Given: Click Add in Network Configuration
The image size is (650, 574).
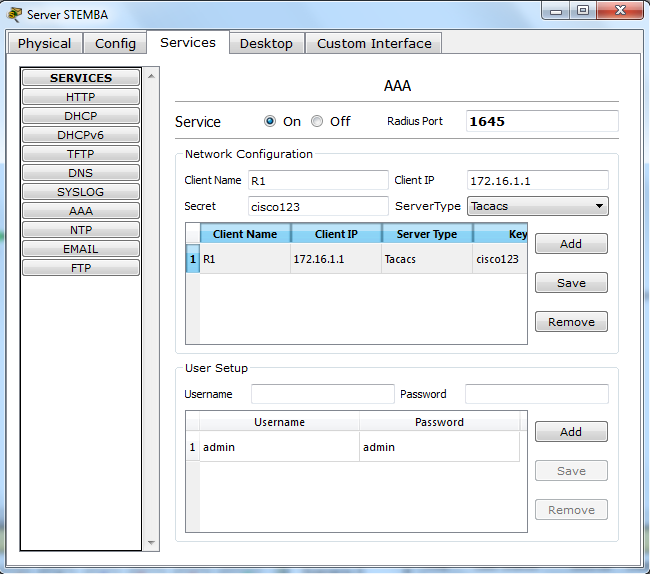Looking at the screenshot, I should 571,244.
